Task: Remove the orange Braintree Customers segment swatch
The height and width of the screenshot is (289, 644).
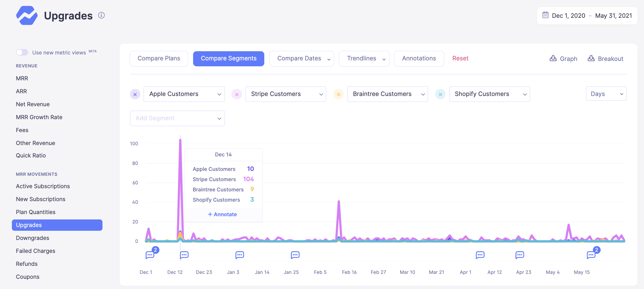Action: [x=338, y=94]
